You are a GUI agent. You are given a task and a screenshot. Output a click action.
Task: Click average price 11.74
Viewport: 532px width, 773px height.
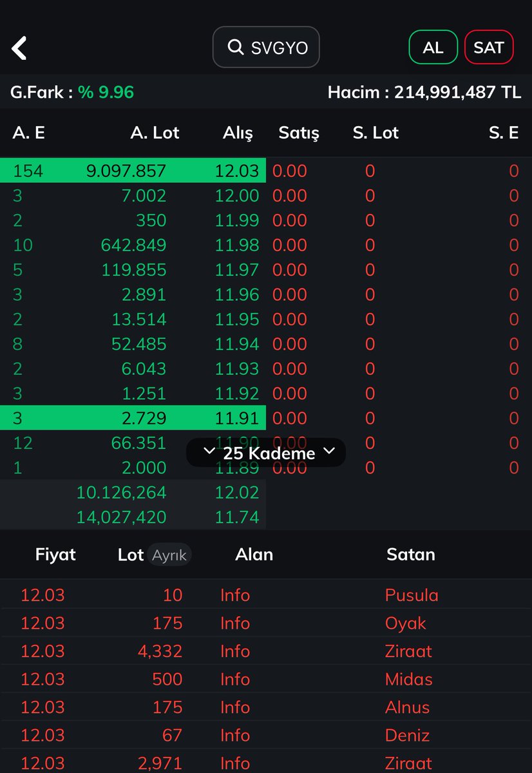coord(237,517)
